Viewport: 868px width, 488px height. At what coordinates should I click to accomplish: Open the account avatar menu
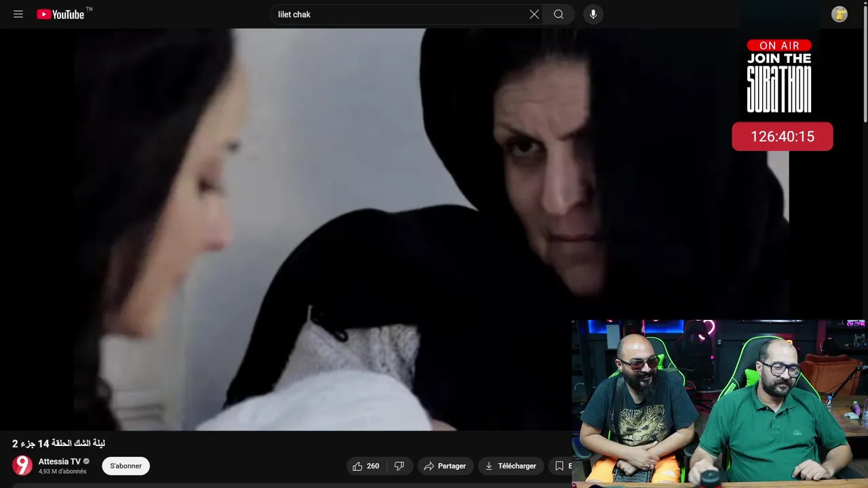840,14
